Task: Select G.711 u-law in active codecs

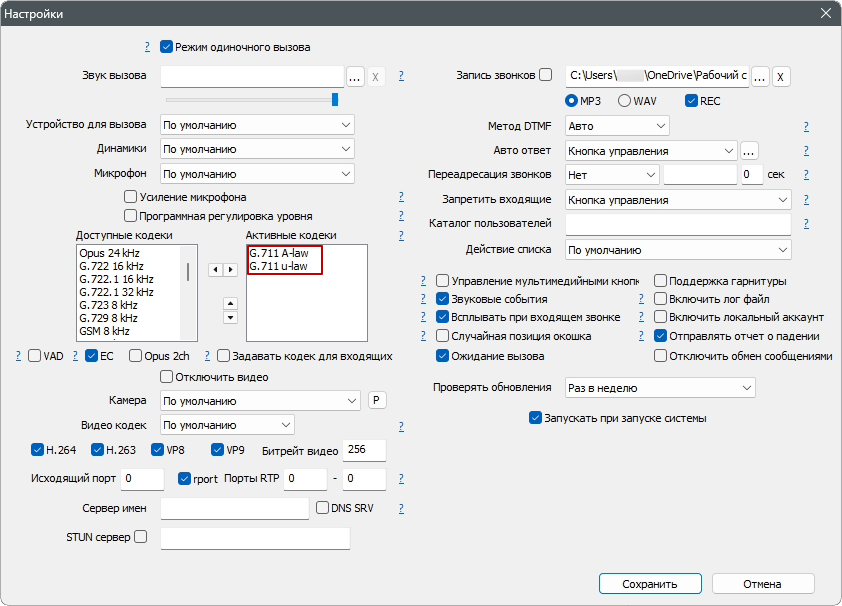Action: pos(279,266)
